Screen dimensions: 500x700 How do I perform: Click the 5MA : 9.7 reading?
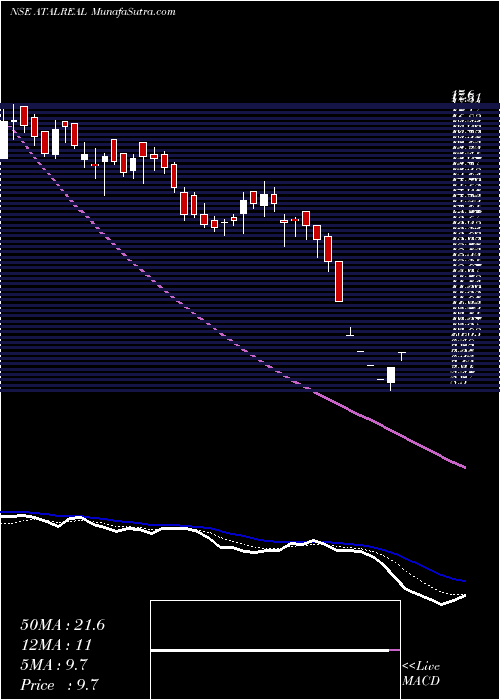coord(54,665)
